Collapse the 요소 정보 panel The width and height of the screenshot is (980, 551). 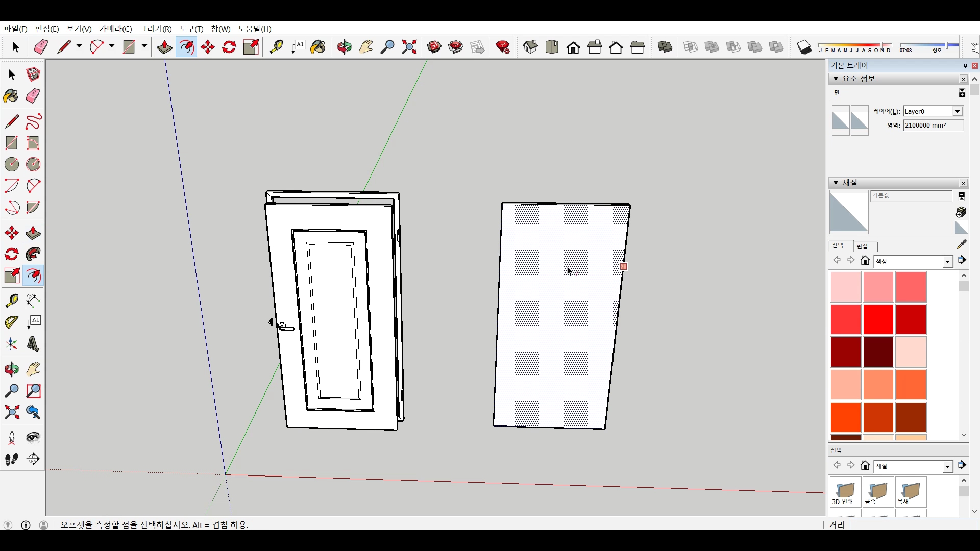pyautogui.click(x=836, y=79)
